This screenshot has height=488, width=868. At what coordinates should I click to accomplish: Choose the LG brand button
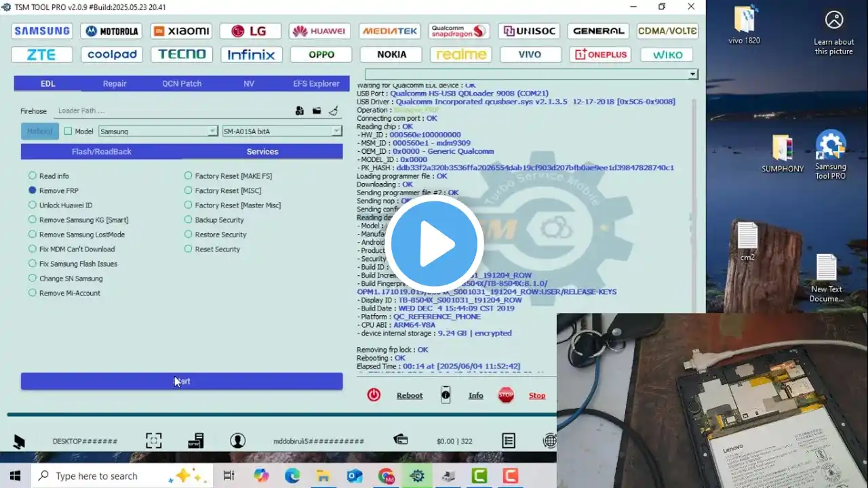(250, 31)
